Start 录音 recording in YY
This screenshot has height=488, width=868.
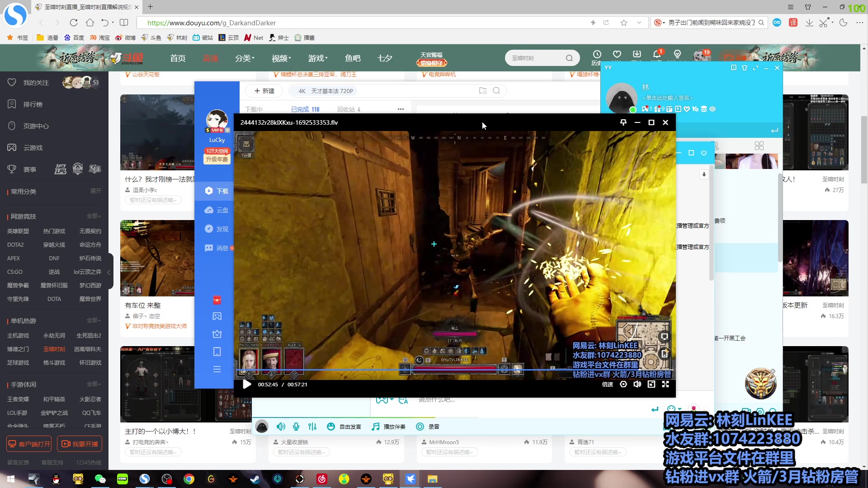tap(428, 427)
